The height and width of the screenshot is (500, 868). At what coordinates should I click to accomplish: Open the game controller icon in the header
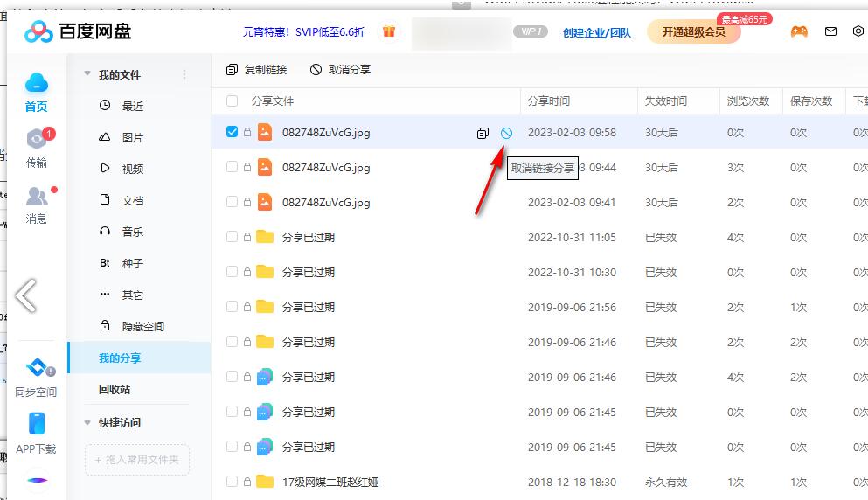799,32
